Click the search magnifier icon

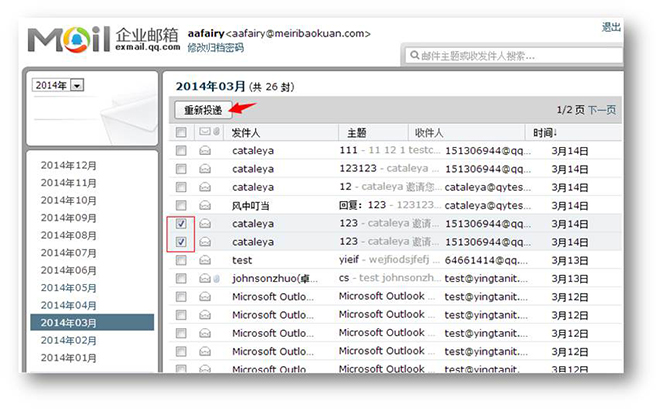[x=411, y=56]
